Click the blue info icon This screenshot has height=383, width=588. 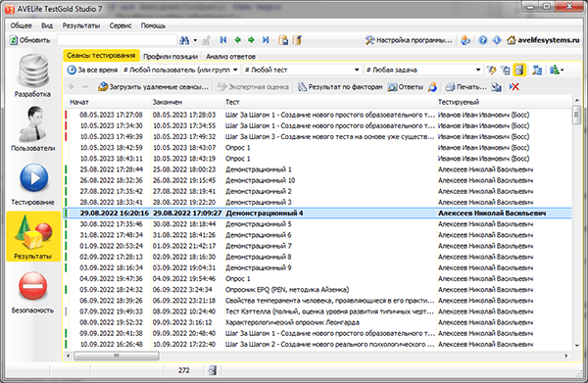[497, 40]
